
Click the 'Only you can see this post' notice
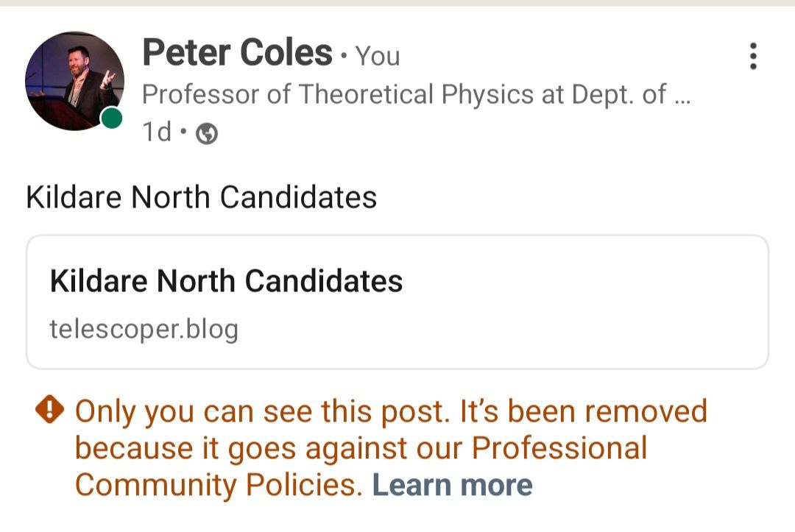[261, 411]
